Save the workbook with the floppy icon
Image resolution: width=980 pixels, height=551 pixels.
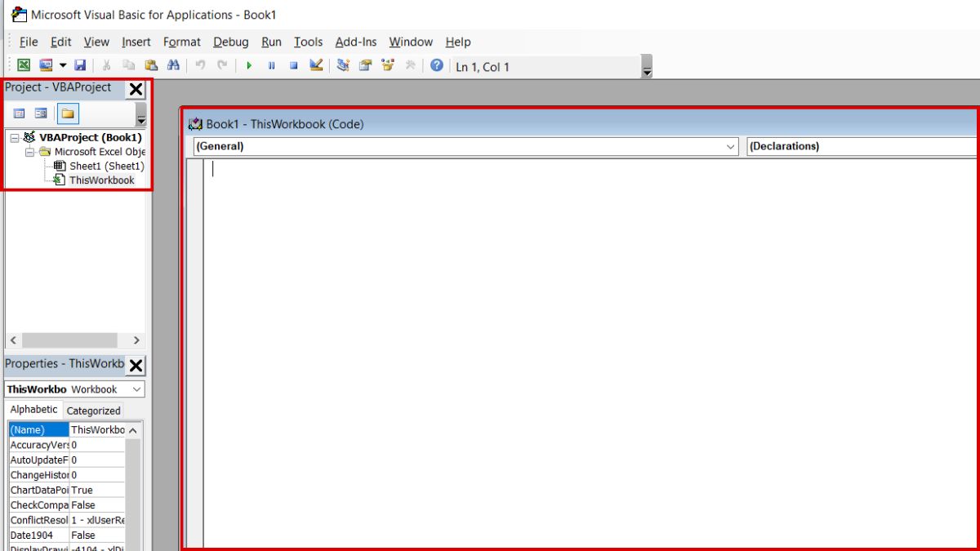pyautogui.click(x=80, y=66)
